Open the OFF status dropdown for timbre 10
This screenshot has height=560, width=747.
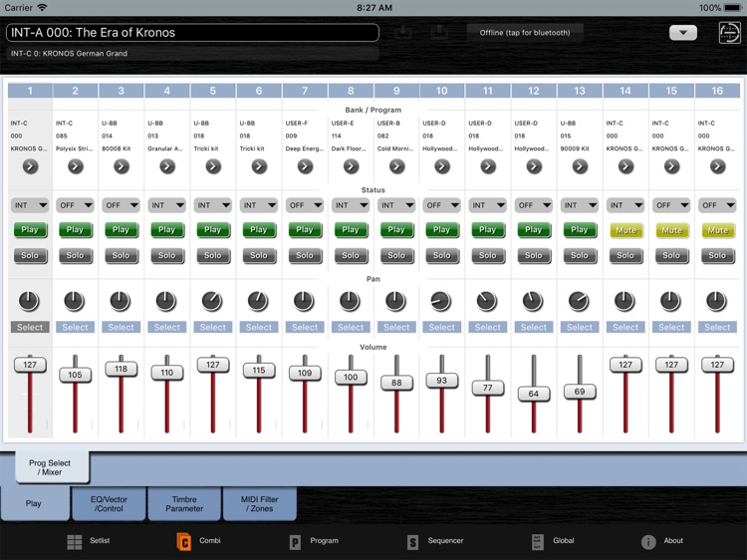pyautogui.click(x=442, y=205)
